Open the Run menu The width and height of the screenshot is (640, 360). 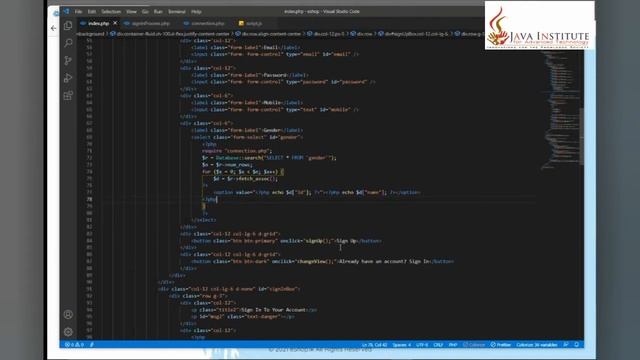coord(158,12)
